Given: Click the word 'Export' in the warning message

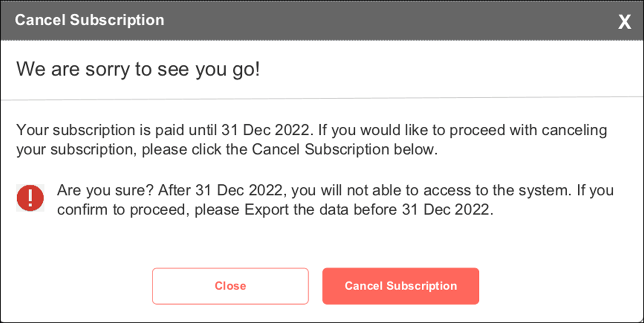Looking at the screenshot, I should 266,210.
